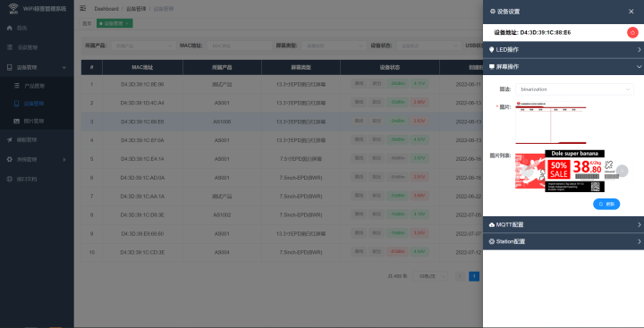Click the 屏幕操作 monitor icon
Image resolution: width=644 pixels, height=328 pixels.
tap(492, 66)
